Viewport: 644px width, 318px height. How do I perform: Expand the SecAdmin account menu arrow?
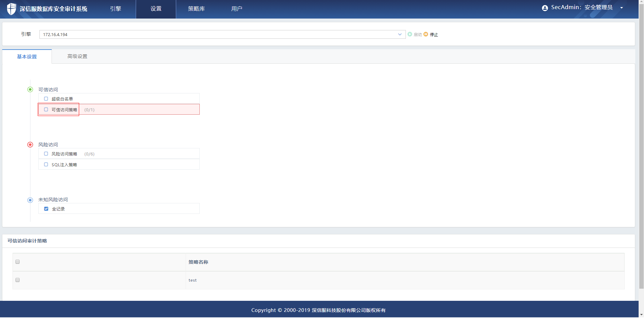[621, 8]
